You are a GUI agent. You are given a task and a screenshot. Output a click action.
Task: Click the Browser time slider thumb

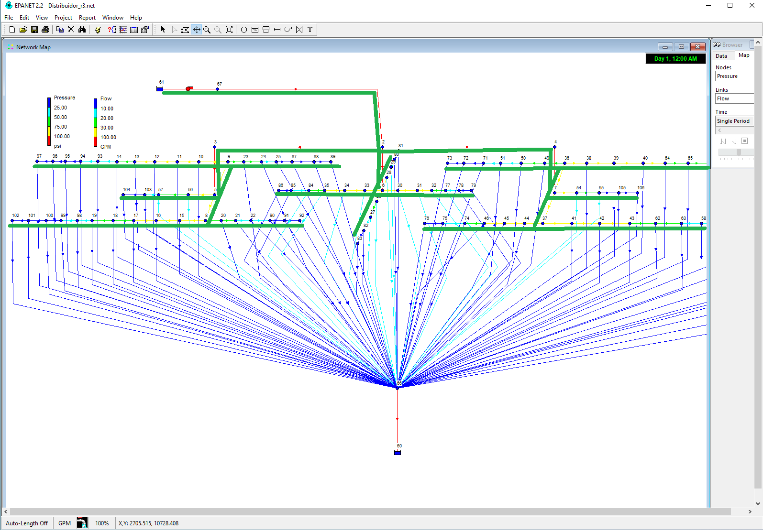tap(739, 152)
